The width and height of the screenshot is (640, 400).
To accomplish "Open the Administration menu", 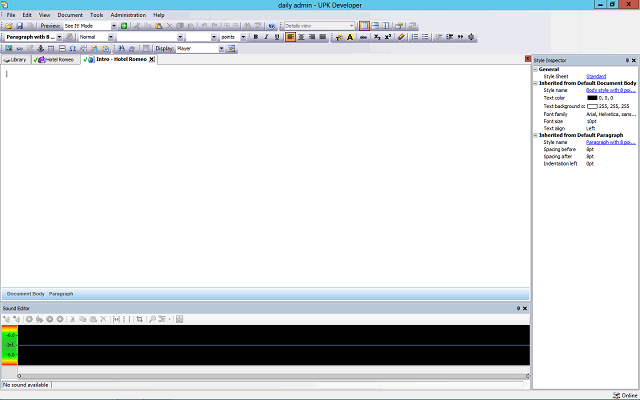I will click(128, 15).
